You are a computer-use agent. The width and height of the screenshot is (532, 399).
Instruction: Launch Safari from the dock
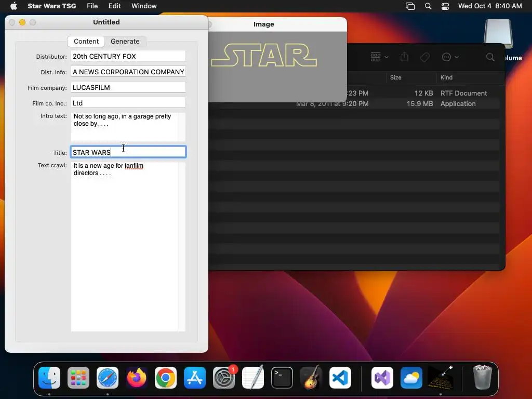click(x=108, y=378)
